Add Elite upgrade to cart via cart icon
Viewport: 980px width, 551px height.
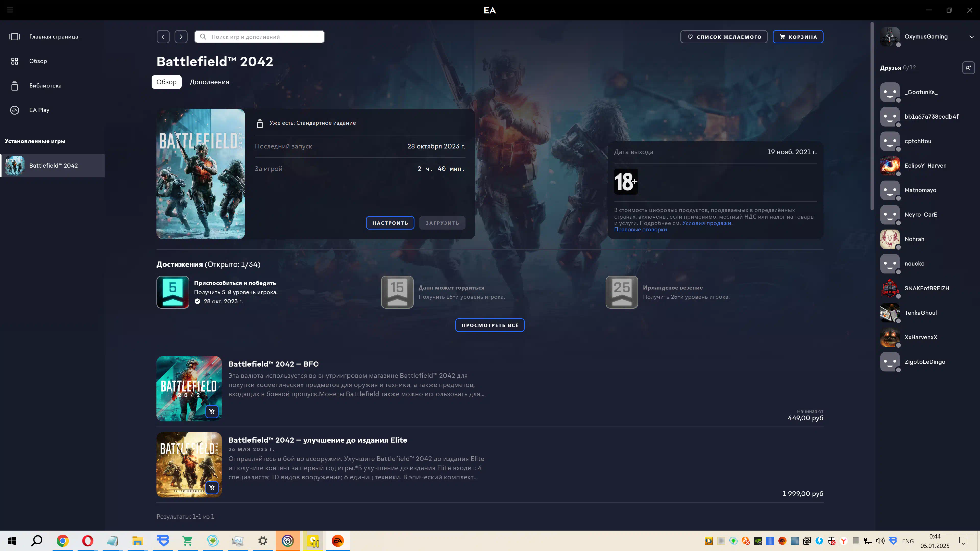[x=212, y=487]
